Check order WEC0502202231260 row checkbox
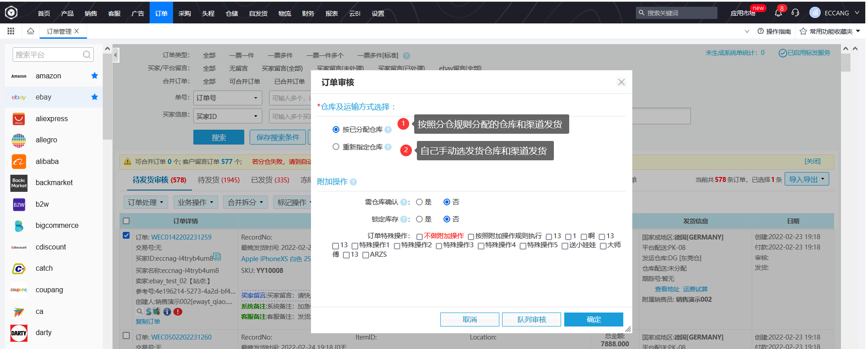 [x=126, y=335]
